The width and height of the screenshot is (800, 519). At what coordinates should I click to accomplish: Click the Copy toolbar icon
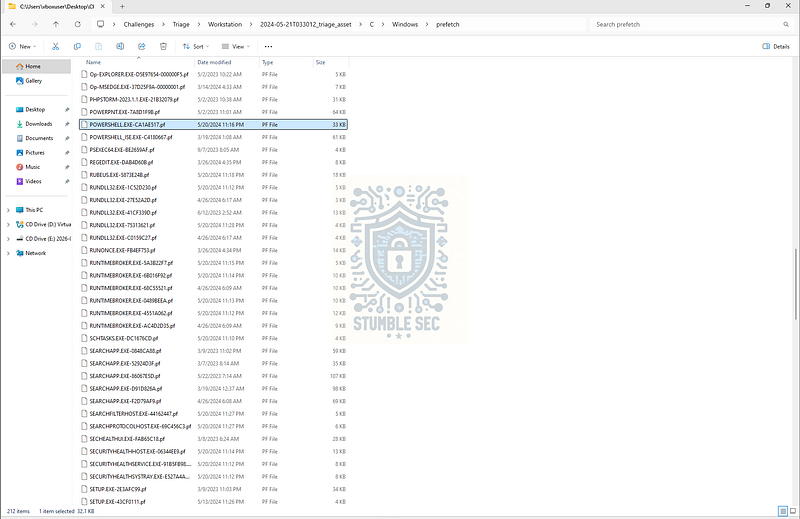77,46
